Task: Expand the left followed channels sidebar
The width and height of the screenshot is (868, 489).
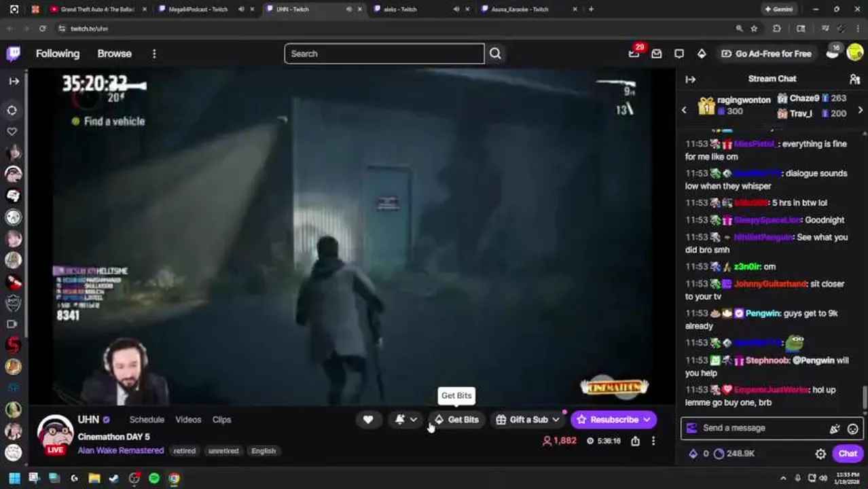Action: coord(14,81)
